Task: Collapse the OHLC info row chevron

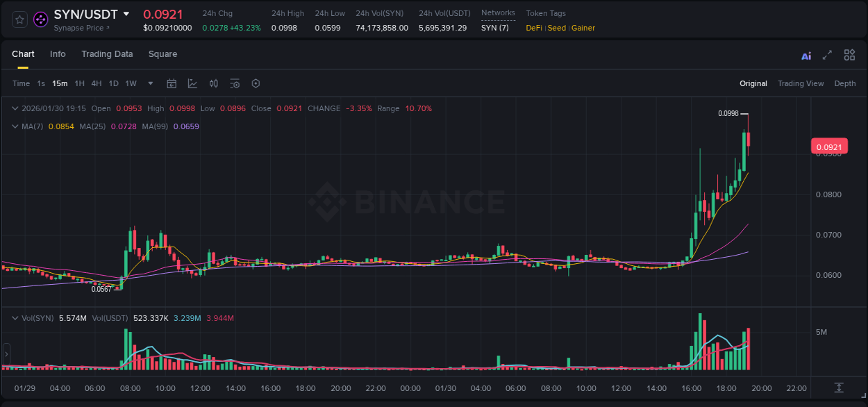Action: click(x=15, y=108)
